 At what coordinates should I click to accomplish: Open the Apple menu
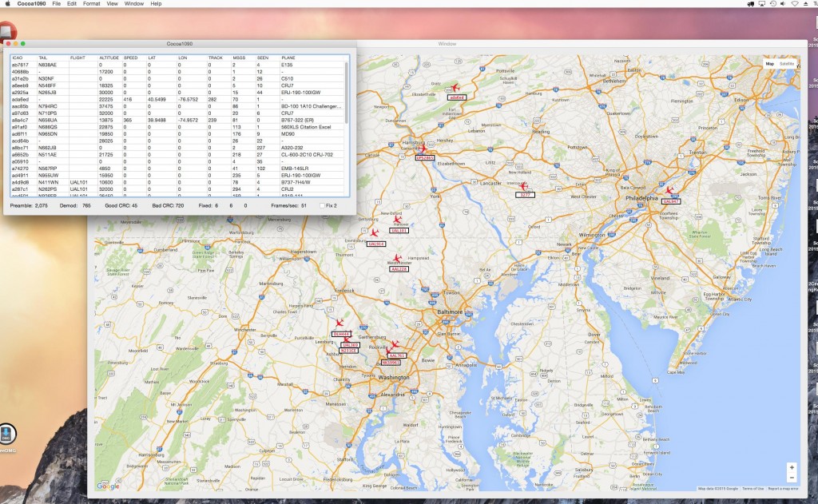pyautogui.click(x=7, y=4)
